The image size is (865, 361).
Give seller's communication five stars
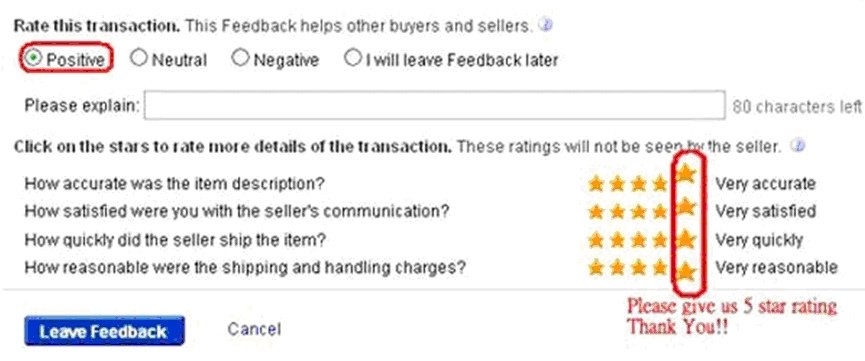point(685,207)
